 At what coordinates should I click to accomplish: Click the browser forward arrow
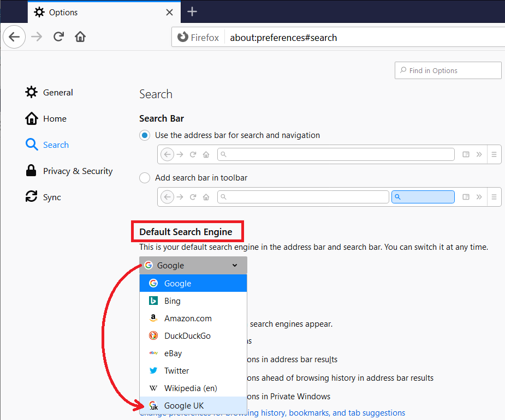(37, 37)
